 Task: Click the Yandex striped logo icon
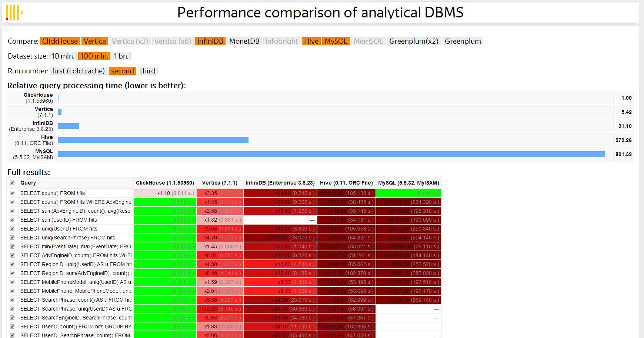click(x=14, y=13)
